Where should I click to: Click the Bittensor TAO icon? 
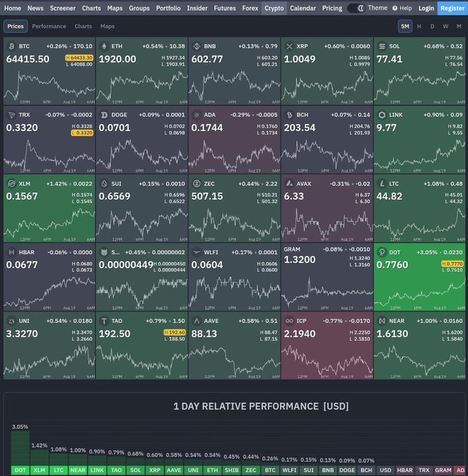pos(104,321)
